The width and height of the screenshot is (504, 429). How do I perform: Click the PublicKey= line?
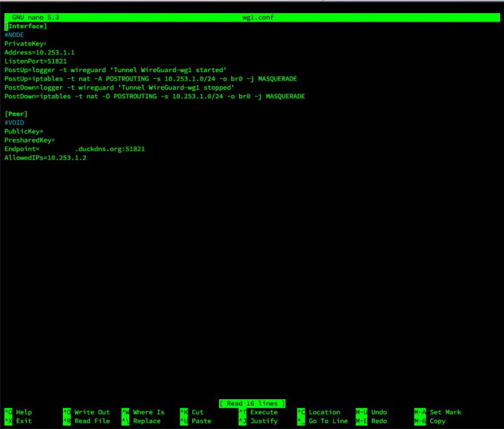(24, 132)
